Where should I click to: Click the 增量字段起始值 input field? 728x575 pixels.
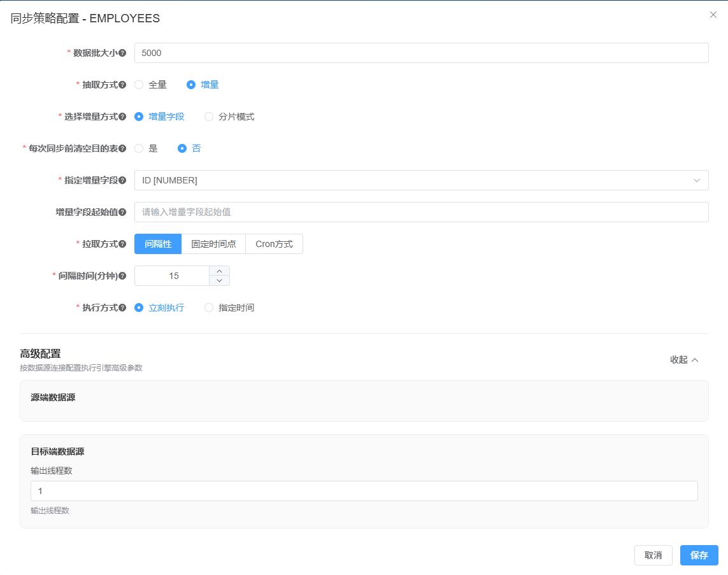(x=421, y=212)
